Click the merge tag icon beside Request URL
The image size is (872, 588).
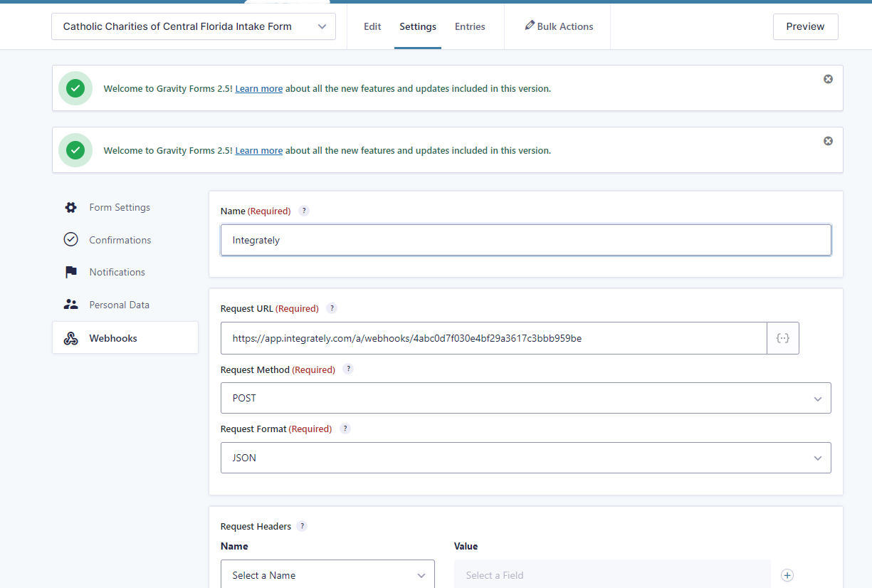click(x=782, y=338)
